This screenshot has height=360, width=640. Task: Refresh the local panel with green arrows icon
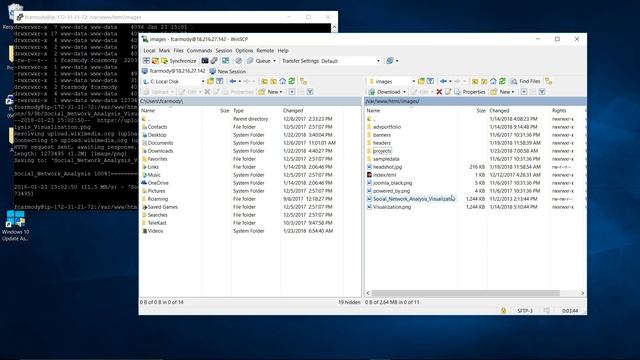point(291,81)
